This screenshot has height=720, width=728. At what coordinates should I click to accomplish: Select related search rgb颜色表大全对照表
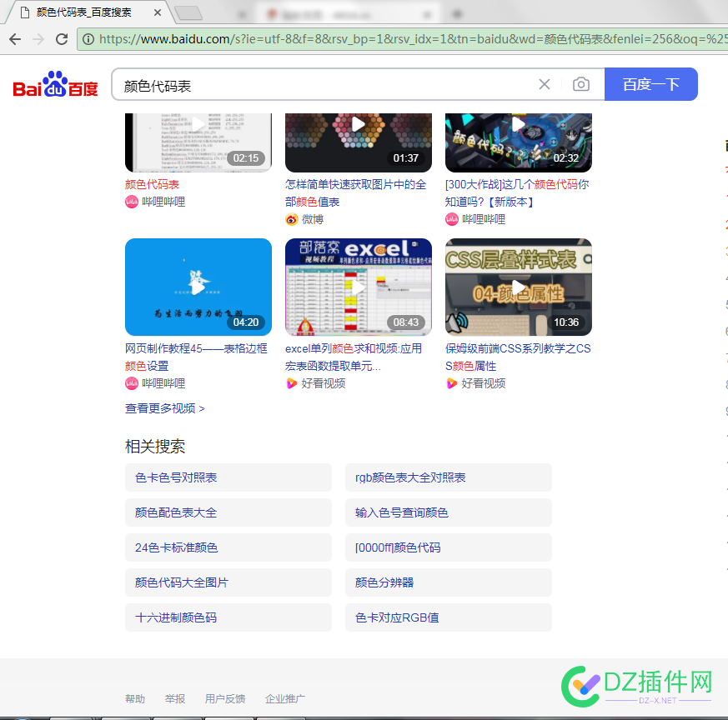449,477
